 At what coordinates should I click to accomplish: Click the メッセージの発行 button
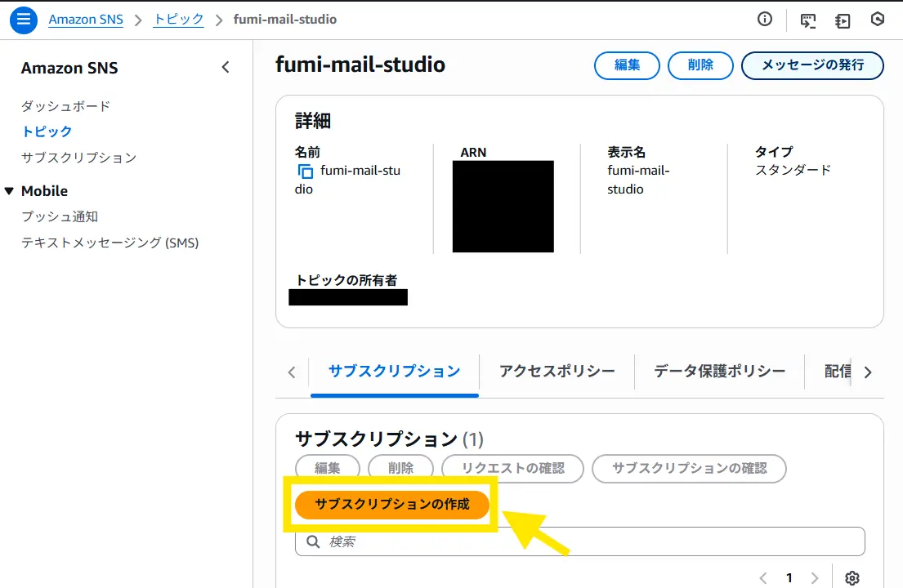[811, 65]
